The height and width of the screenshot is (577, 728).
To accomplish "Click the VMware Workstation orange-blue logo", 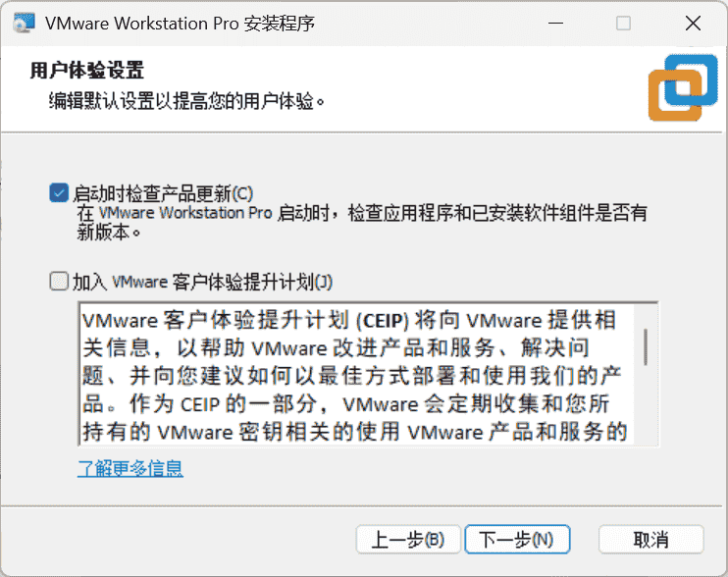I will 683,87.
